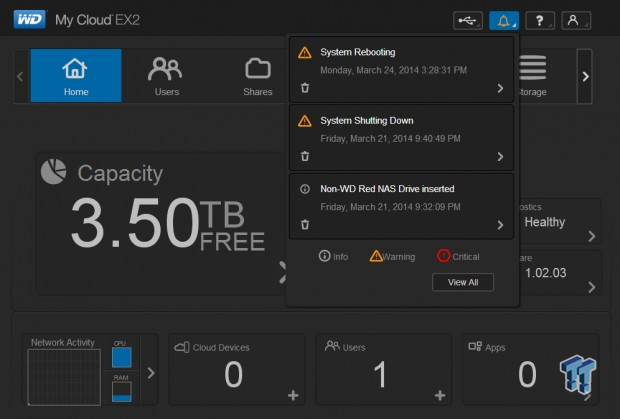This screenshot has width=620, height=419.
Task: Click the Users panel icon at bottom
Action: pyautogui.click(x=332, y=346)
